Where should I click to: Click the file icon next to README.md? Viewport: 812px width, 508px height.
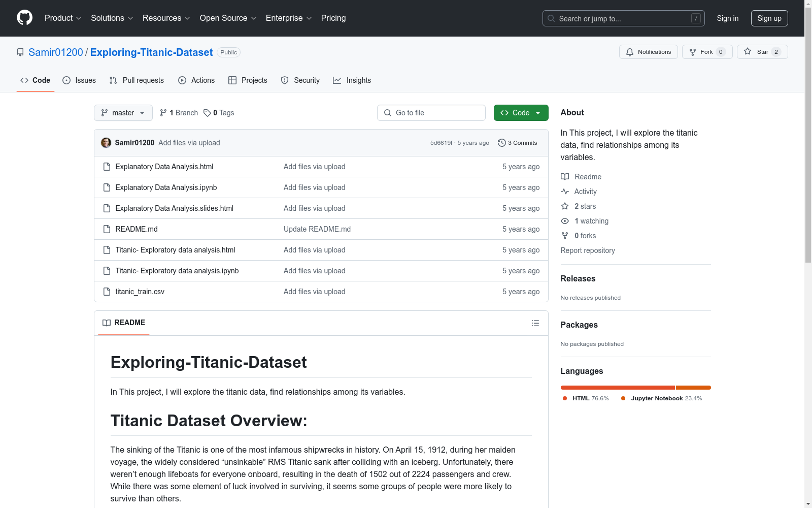pos(107,229)
